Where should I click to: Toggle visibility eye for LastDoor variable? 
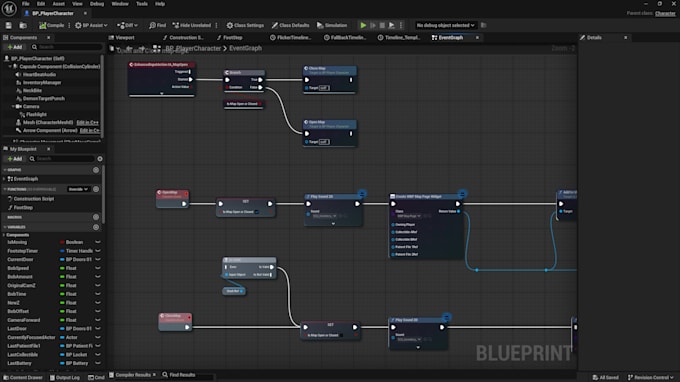[98, 329]
